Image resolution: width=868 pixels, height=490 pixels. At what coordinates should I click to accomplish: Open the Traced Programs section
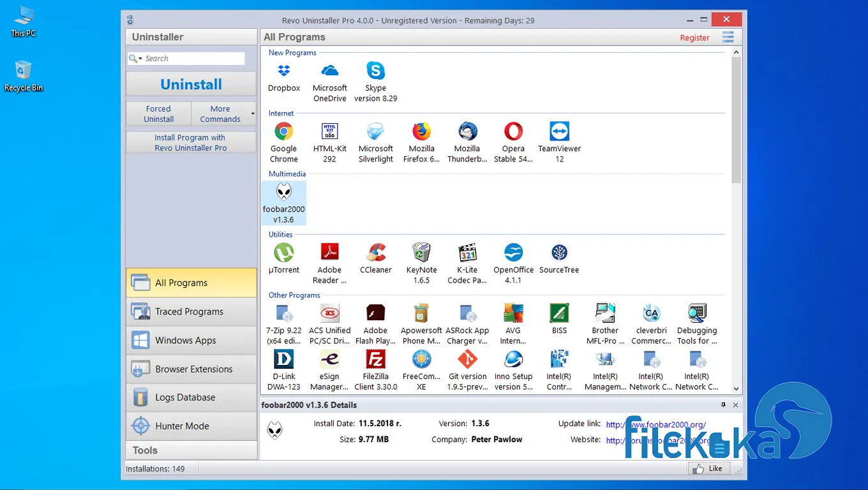[191, 311]
